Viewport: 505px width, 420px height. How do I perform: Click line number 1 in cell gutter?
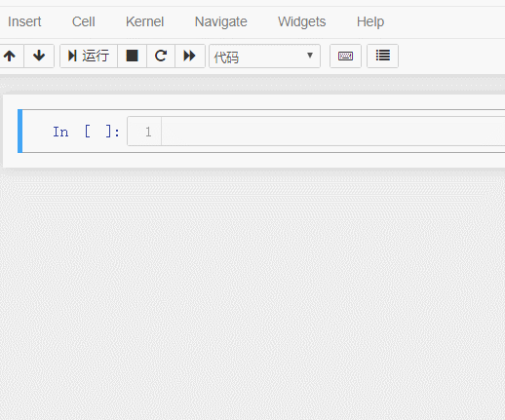148,132
